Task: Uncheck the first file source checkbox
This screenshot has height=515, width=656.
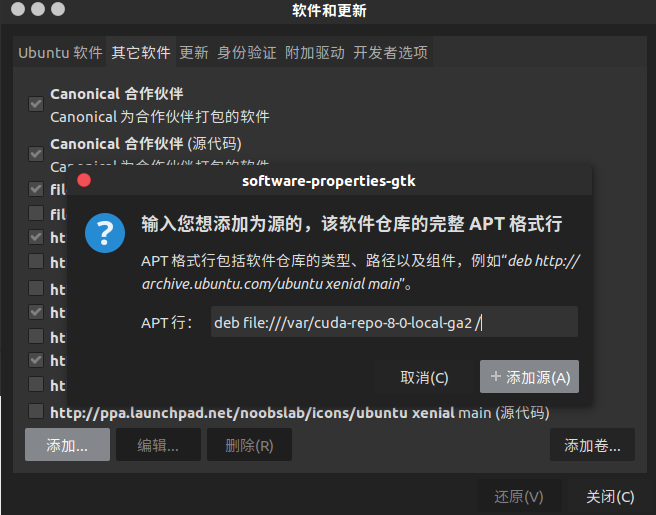Action: point(36,189)
